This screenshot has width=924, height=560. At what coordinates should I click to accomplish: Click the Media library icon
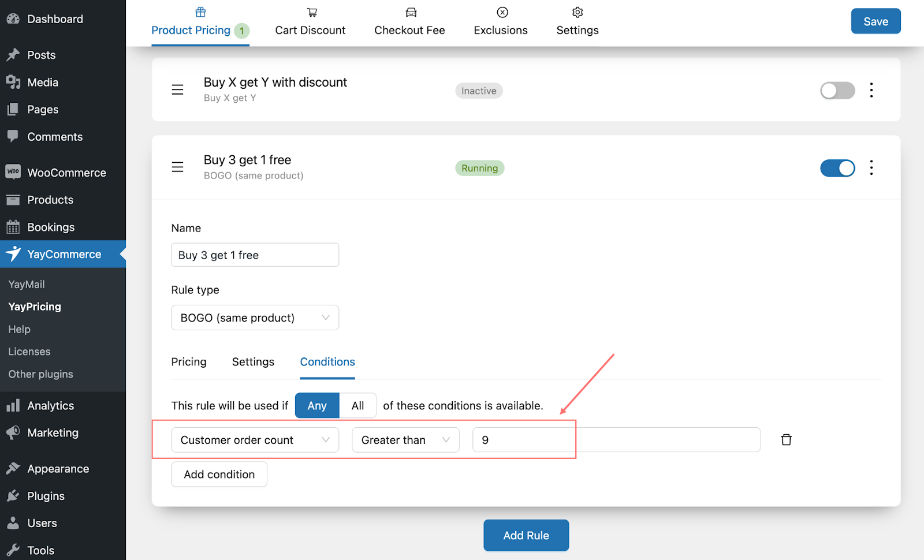[13, 82]
